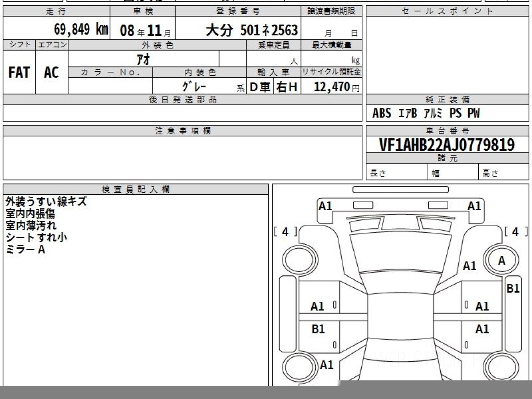Screen dimensions: 532x399
Task: Click inside the empty 注意事項欄 notes box
Action: [x=182, y=157]
